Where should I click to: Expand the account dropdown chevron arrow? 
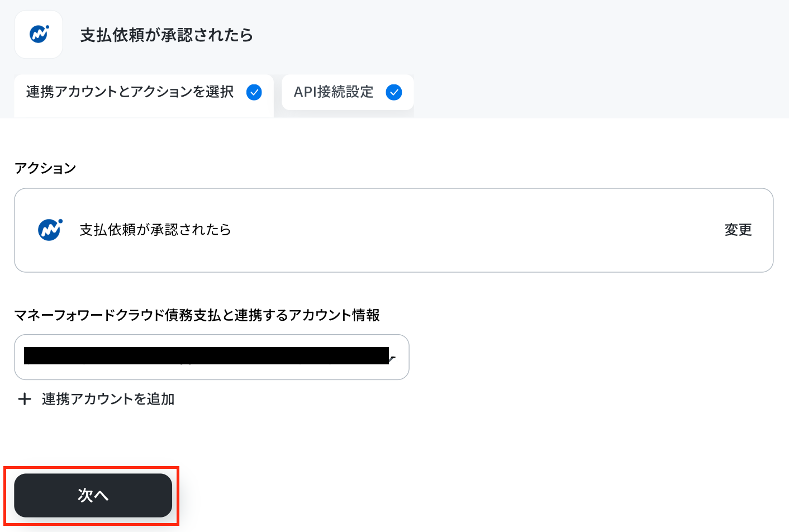392,358
